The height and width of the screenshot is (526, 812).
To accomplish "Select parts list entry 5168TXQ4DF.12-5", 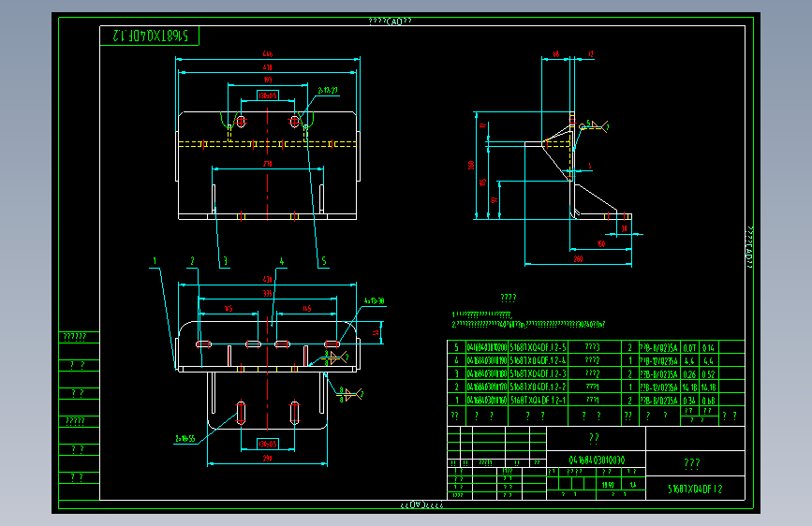I will point(538,347).
